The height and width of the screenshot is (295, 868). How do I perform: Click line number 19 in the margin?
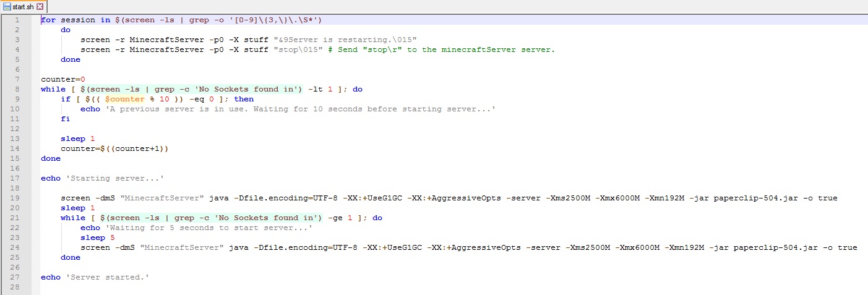pos(15,198)
